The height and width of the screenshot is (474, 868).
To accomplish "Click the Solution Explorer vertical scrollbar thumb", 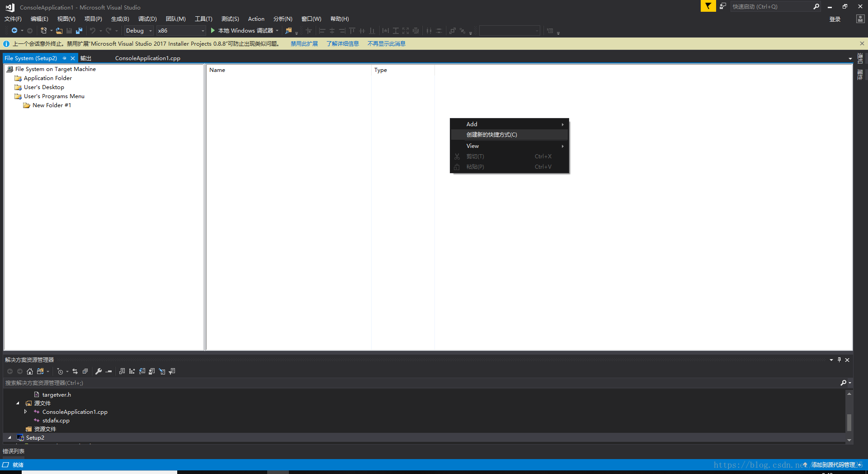I will [849, 422].
